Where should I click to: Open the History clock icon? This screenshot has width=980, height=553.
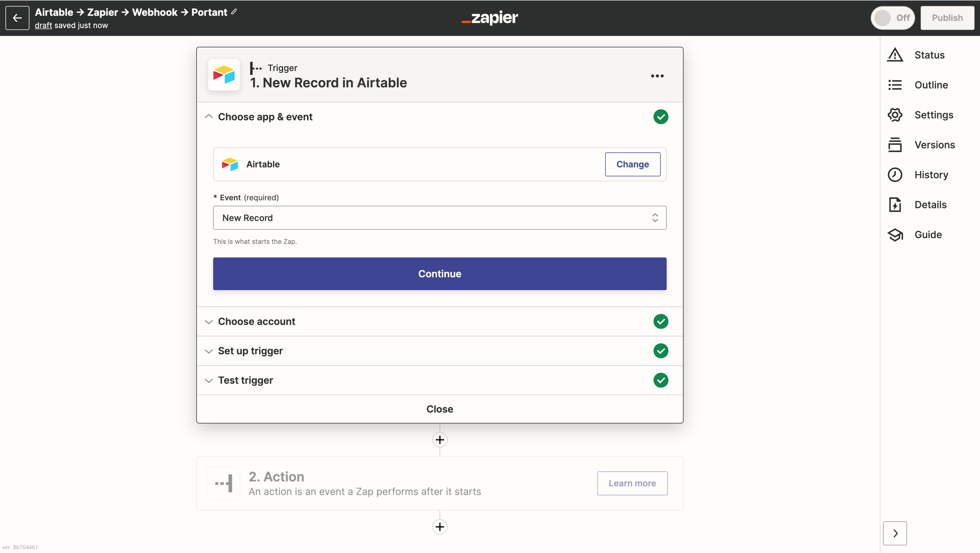click(895, 175)
